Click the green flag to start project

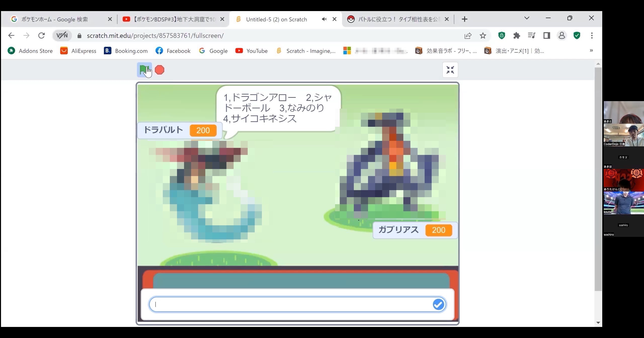(144, 70)
